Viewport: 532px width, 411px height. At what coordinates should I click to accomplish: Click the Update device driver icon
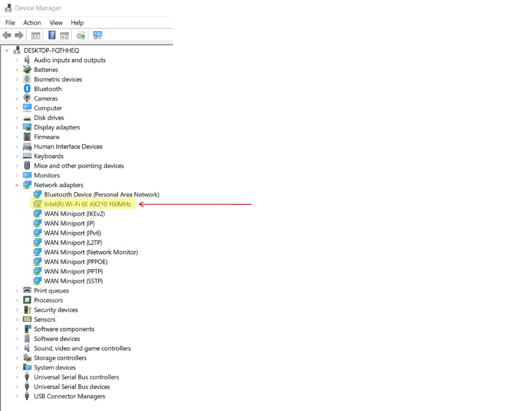(x=81, y=36)
